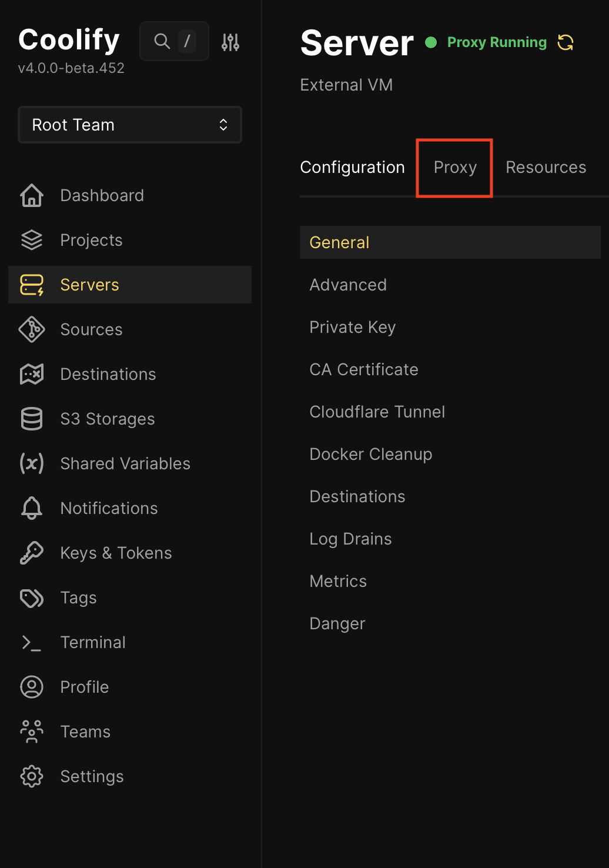Open the filter settings icon beside search
This screenshot has height=868, width=609.
click(230, 41)
